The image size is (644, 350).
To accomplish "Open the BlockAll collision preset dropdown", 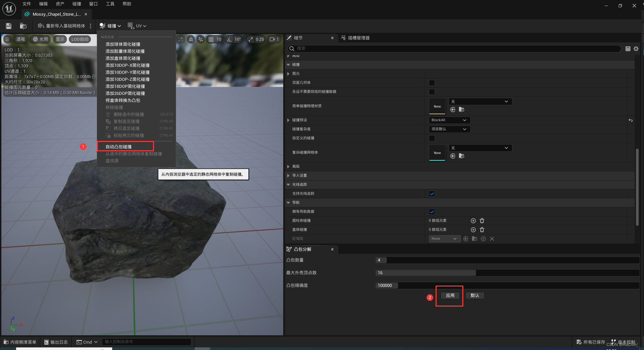I will point(449,120).
